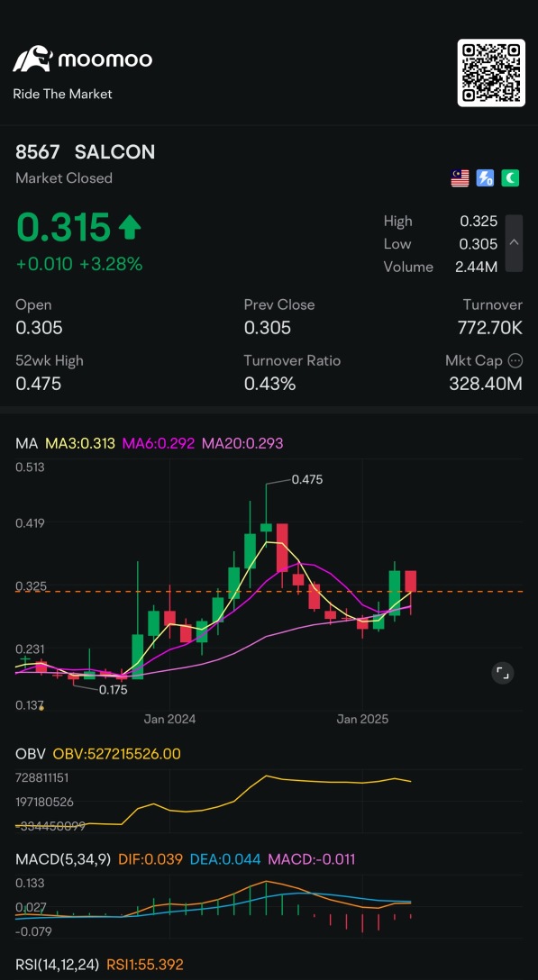538x980 pixels.
Task: Tap the Turnover Ratio 0.43% field
Action: [292, 373]
